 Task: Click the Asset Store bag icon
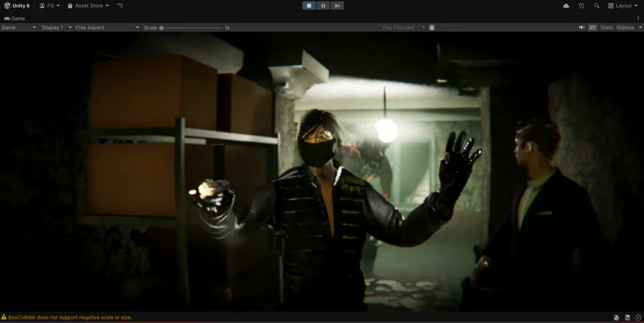click(70, 6)
